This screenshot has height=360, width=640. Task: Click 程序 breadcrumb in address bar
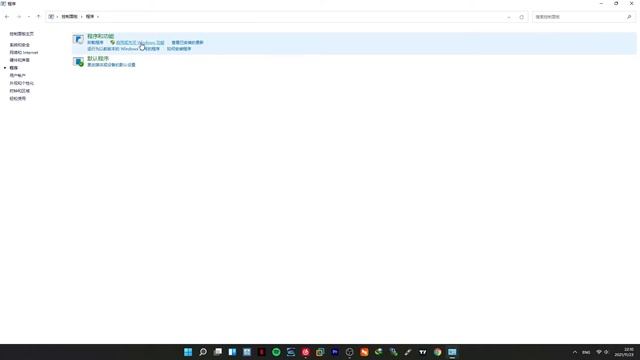tap(90, 17)
